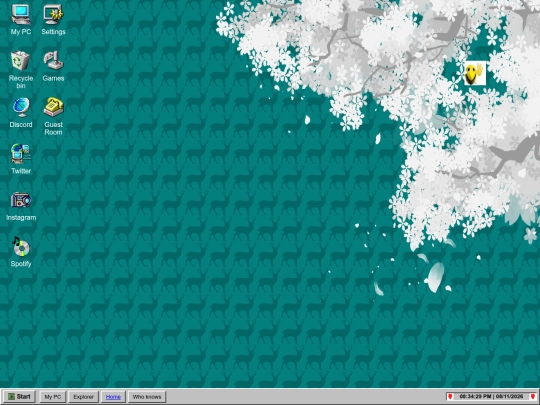Follow the Home link in the taskbar
The width and height of the screenshot is (540, 405).
[x=113, y=397]
